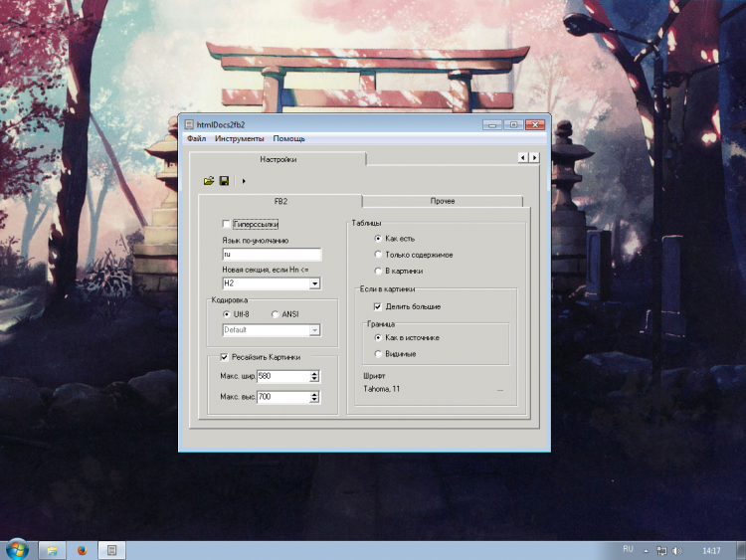Click the ellipsis button next to Tahoma font
The width and height of the screenshot is (746, 560).
click(500, 389)
